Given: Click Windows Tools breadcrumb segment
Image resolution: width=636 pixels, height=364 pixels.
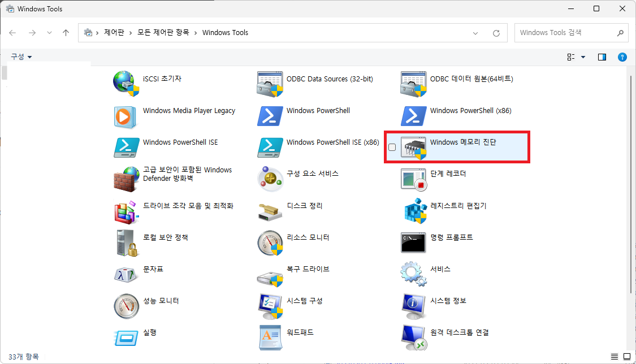Looking at the screenshot, I should click(x=225, y=32).
